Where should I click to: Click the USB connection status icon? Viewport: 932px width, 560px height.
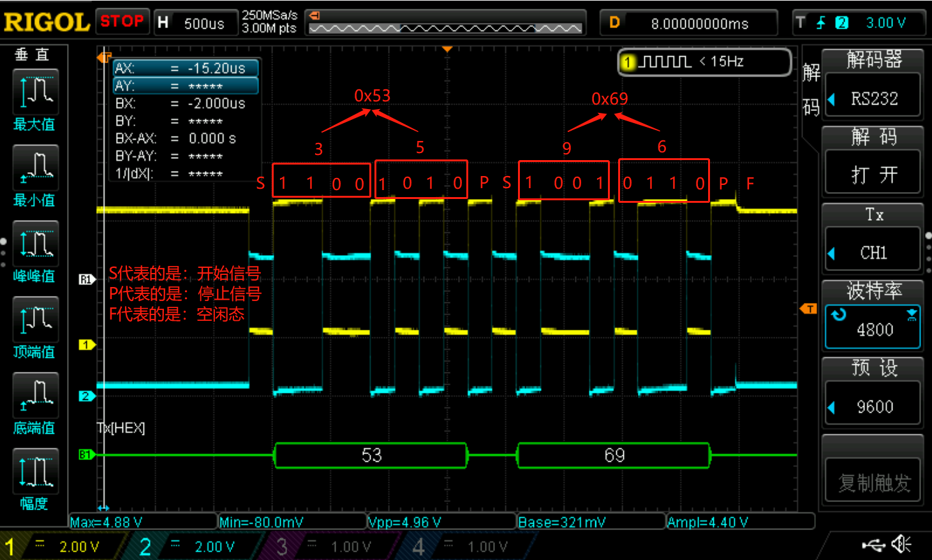click(x=873, y=545)
